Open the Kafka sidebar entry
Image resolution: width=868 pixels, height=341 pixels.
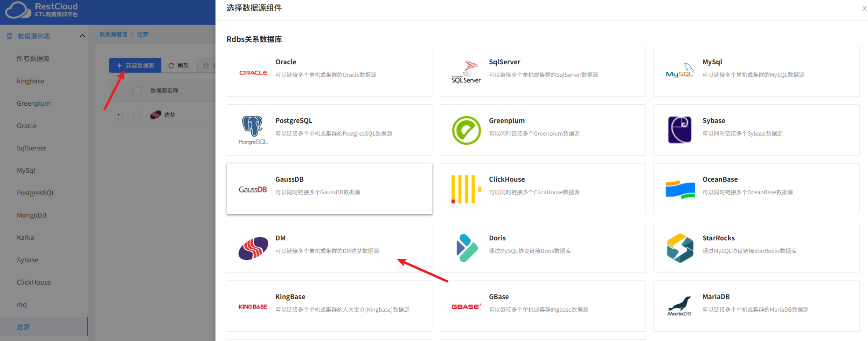tap(25, 238)
